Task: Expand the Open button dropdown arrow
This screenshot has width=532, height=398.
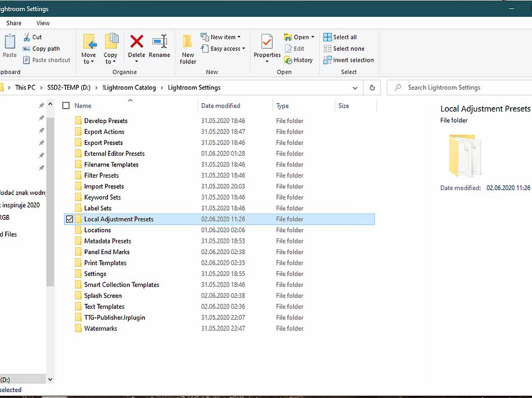Action: [312, 37]
